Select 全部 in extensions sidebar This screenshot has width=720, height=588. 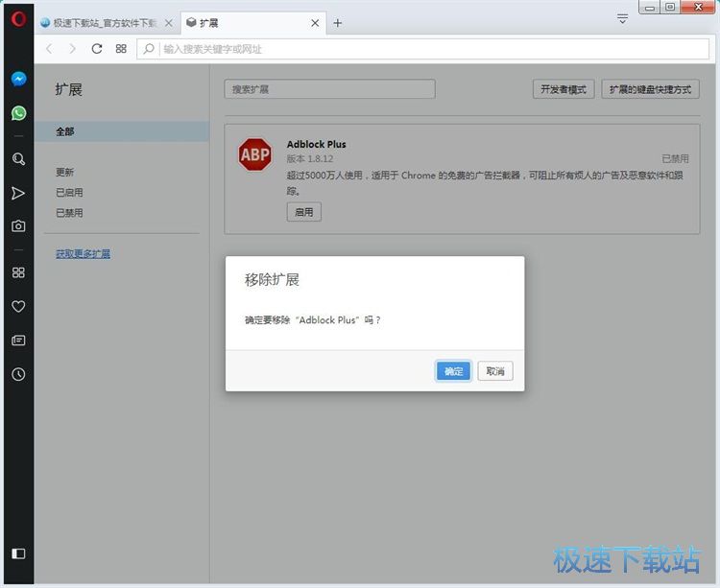[x=122, y=131]
